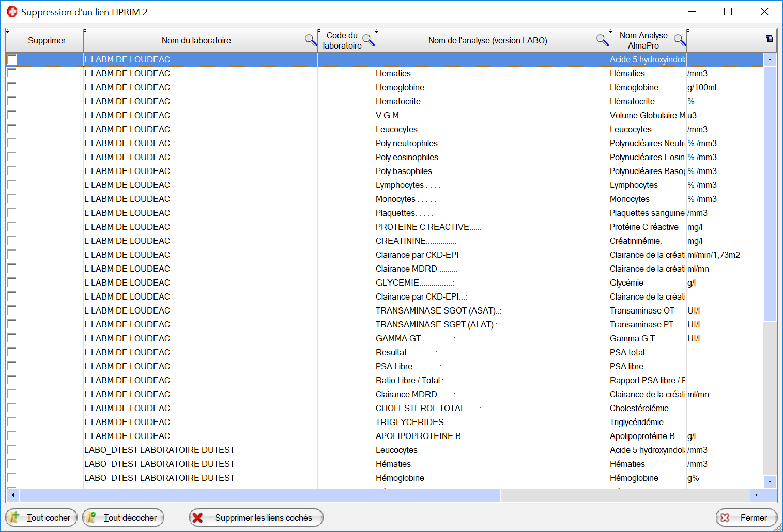The width and height of the screenshot is (783, 532).
Task: Sort by Supprimer column header
Action: coord(47,40)
